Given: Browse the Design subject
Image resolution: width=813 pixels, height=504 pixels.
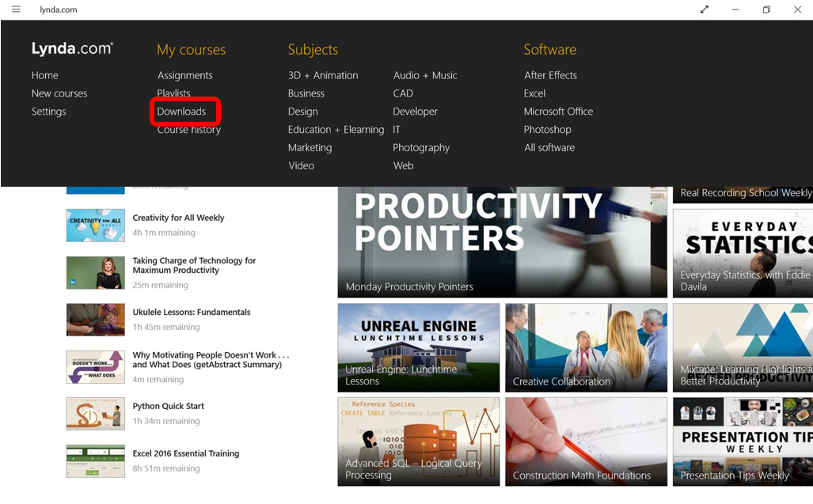Looking at the screenshot, I should point(303,112).
